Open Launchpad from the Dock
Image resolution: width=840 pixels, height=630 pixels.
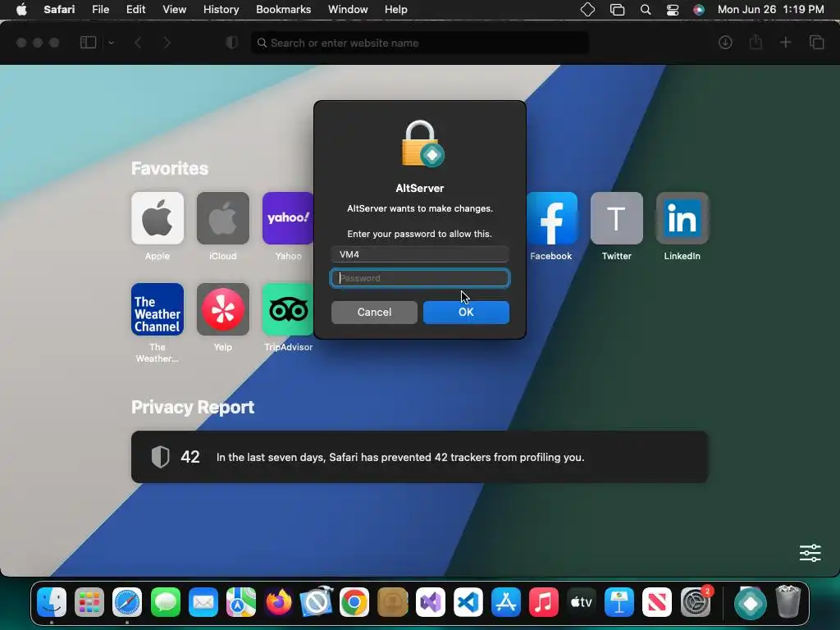[89, 603]
